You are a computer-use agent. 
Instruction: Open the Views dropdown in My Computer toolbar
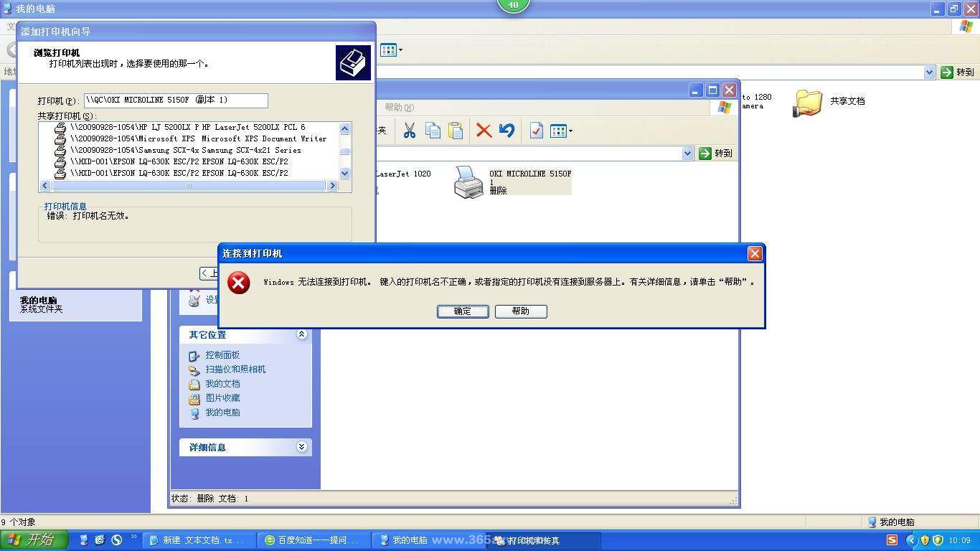pyautogui.click(x=391, y=50)
